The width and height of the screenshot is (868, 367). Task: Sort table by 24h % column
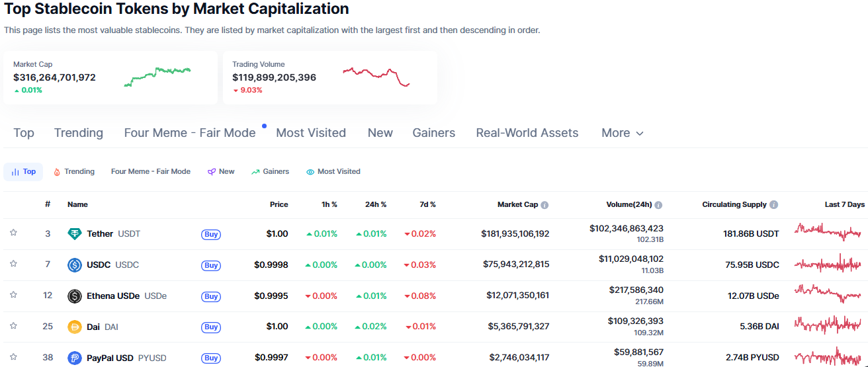(x=375, y=204)
